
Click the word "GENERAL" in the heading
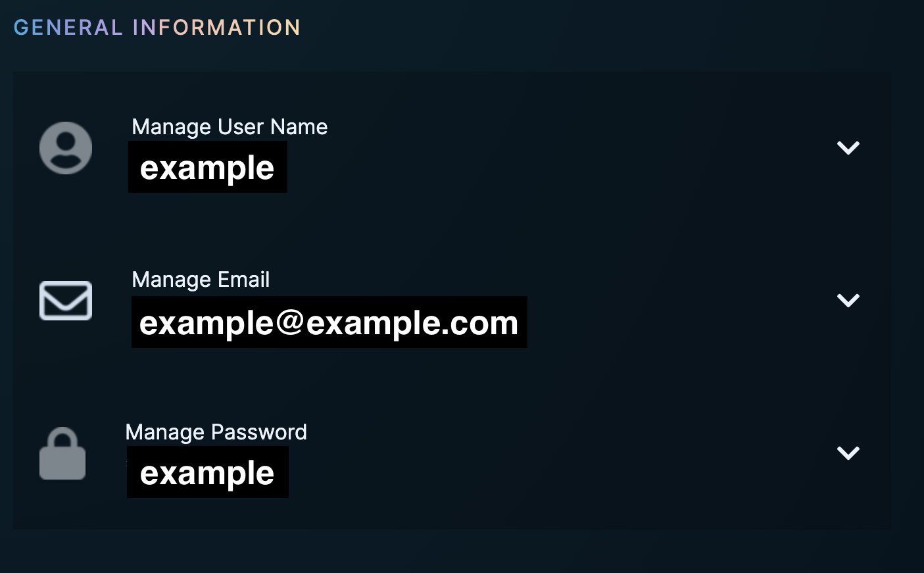[68, 28]
